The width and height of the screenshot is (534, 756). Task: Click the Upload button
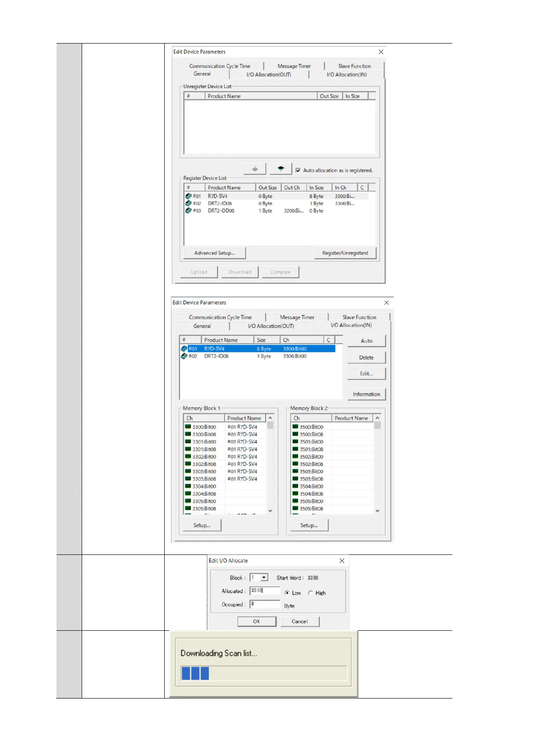click(199, 272)
